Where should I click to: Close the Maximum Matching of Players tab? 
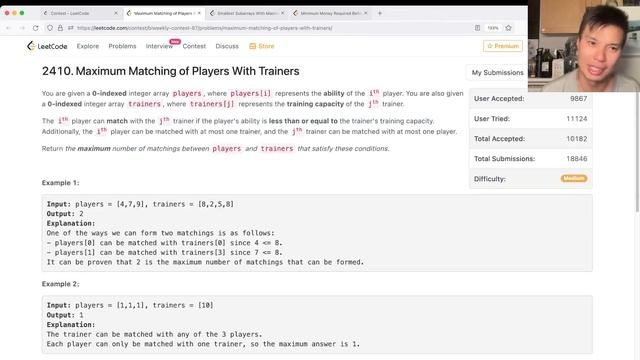(199, 13)
